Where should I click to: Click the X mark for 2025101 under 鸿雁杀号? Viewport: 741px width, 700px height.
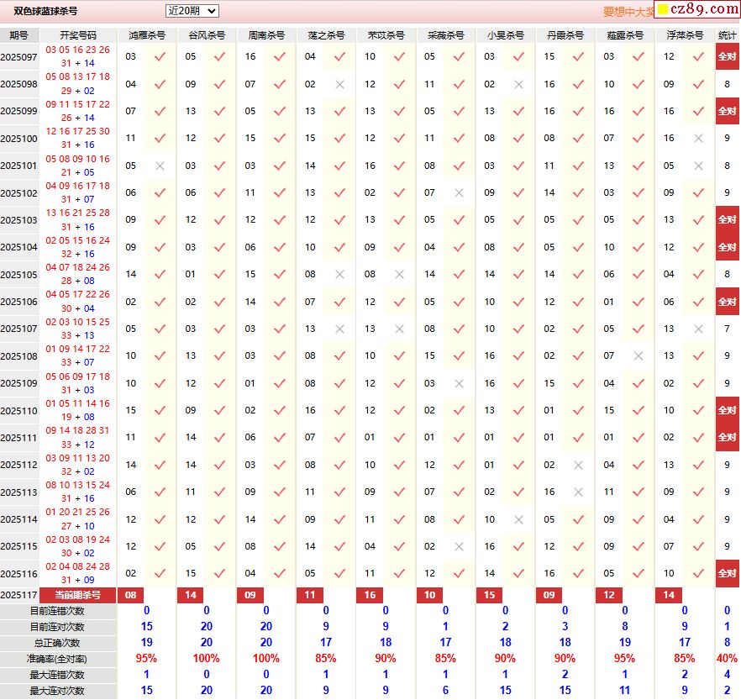pyautogui.click(x=160, y=166)
